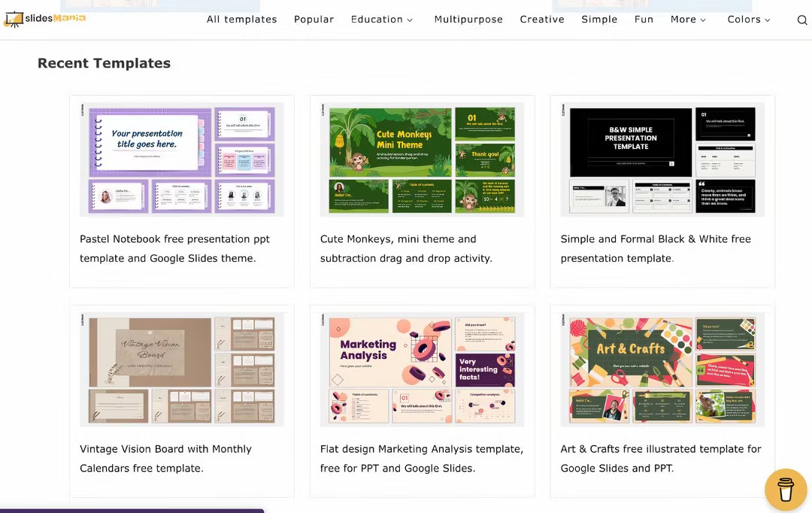Open the Popular section
This screenshot has width=812, height=513.
314,19
